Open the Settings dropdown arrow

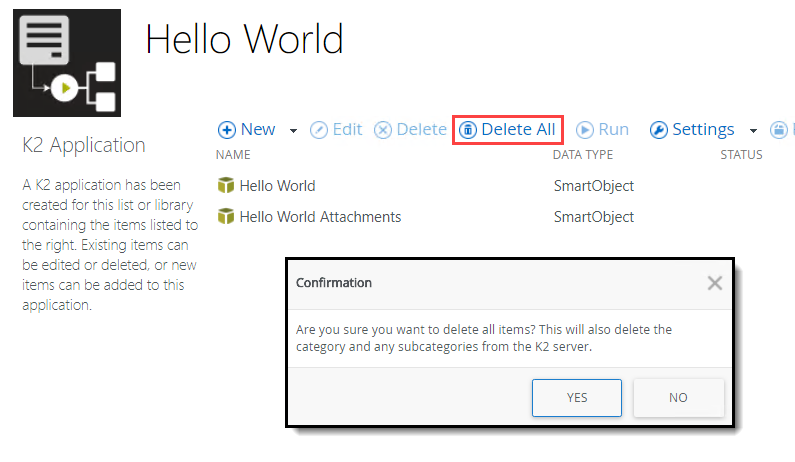[x=752, y=131]
